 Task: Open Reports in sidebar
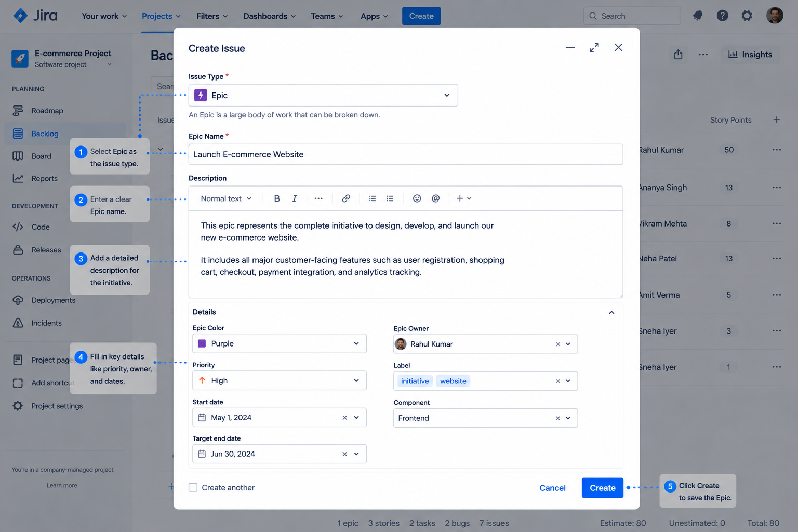tap(44, 179)
